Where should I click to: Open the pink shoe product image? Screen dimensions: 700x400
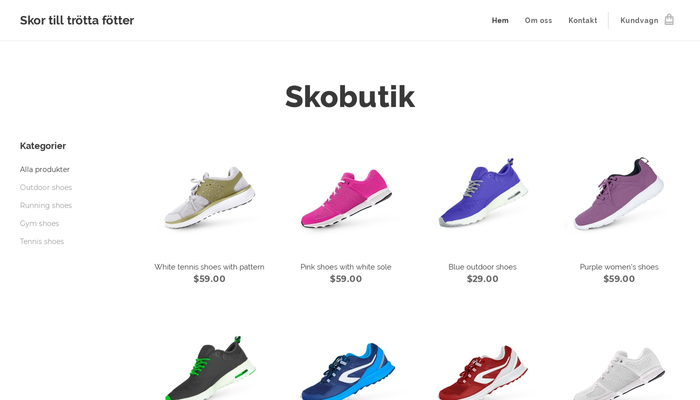click(346, 198)
